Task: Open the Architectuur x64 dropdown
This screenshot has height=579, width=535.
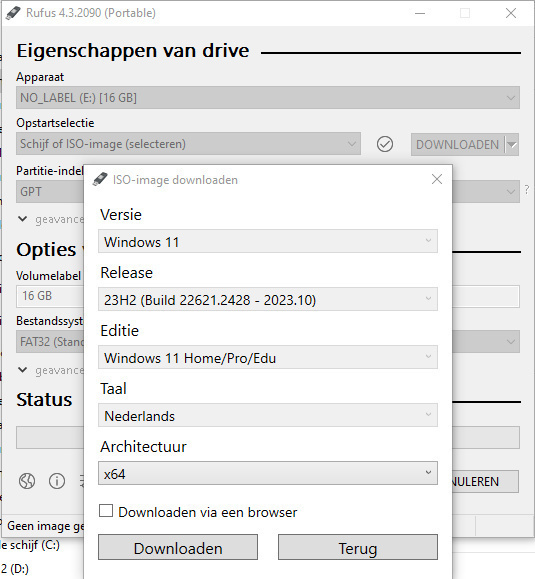Action: 268,473
